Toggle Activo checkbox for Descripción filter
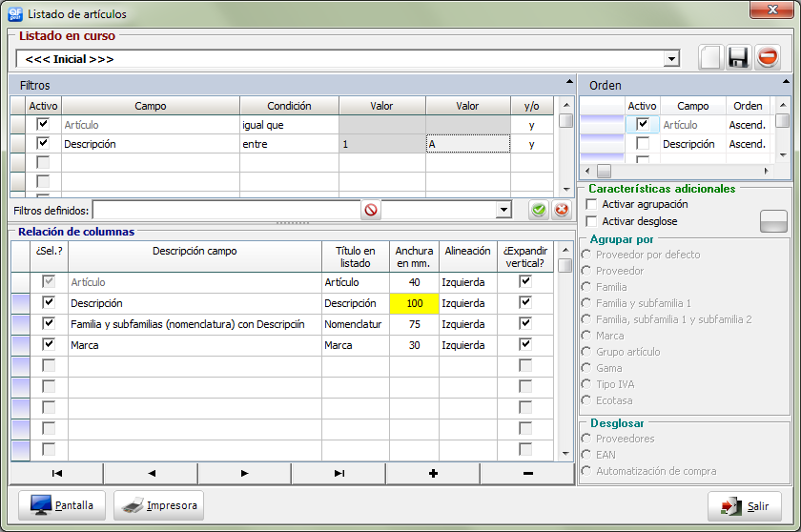 [x=43, y=143]
